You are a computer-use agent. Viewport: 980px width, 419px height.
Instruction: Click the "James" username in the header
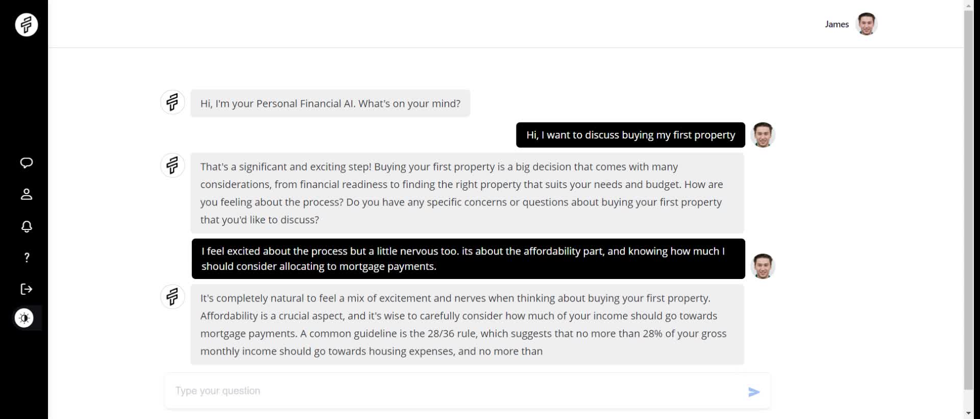coord(837,24)
